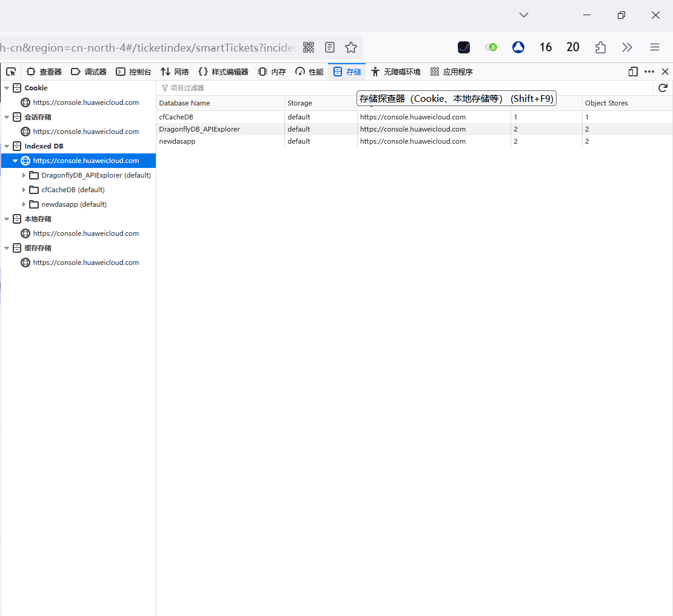
Task: Select the newdasapp table row
Action: click(x=415, y=141)
